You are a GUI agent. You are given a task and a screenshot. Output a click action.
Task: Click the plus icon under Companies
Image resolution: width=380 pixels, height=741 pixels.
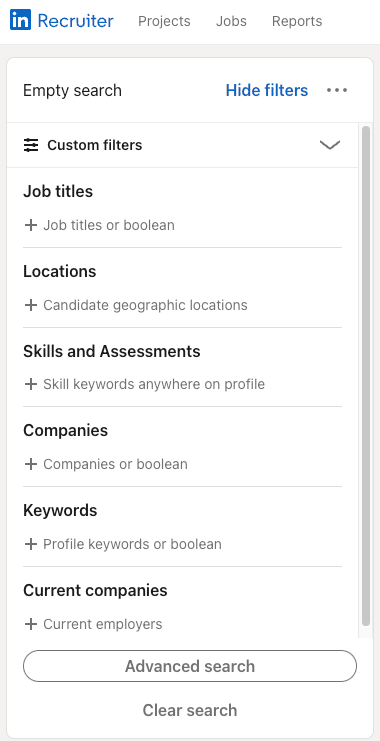click(31, 464)
